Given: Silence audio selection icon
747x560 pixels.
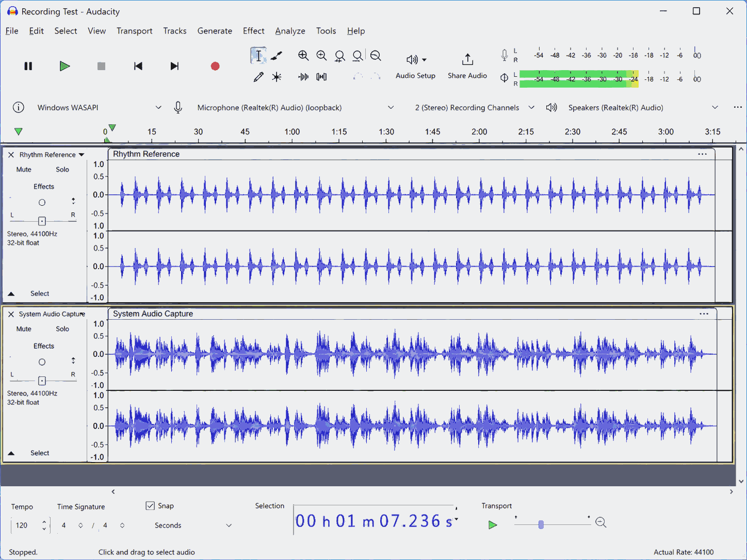Looking at the screenshot, I should point(321,77).
